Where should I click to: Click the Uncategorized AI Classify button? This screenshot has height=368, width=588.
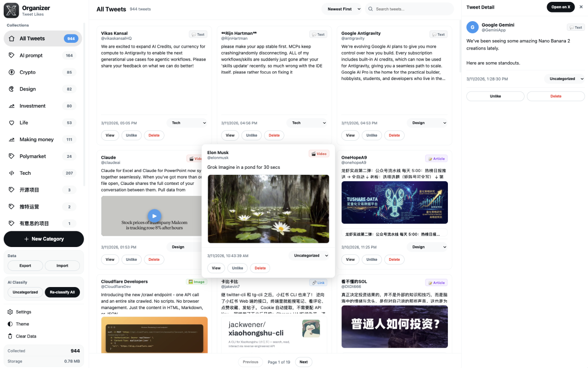click(x=25, y=292)
